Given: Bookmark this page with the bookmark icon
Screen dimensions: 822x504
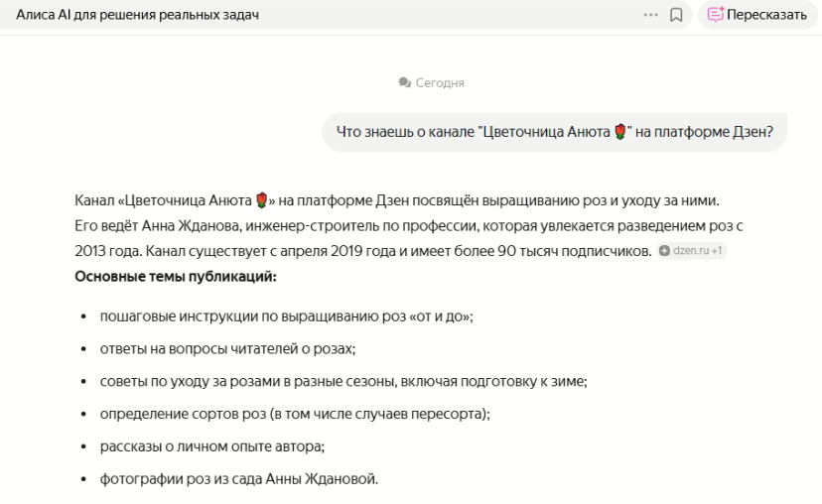Looking at the screenshot, I should [x=676, y=15].
